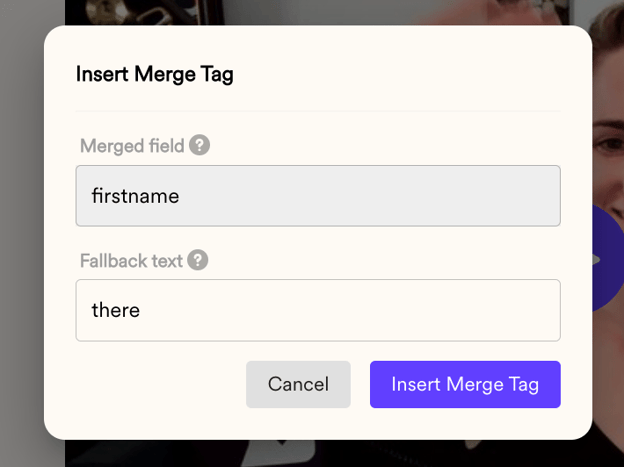Click the divider line under the heading
The height and width of the screenshot is (467, 624).
[x=318, y=111]
